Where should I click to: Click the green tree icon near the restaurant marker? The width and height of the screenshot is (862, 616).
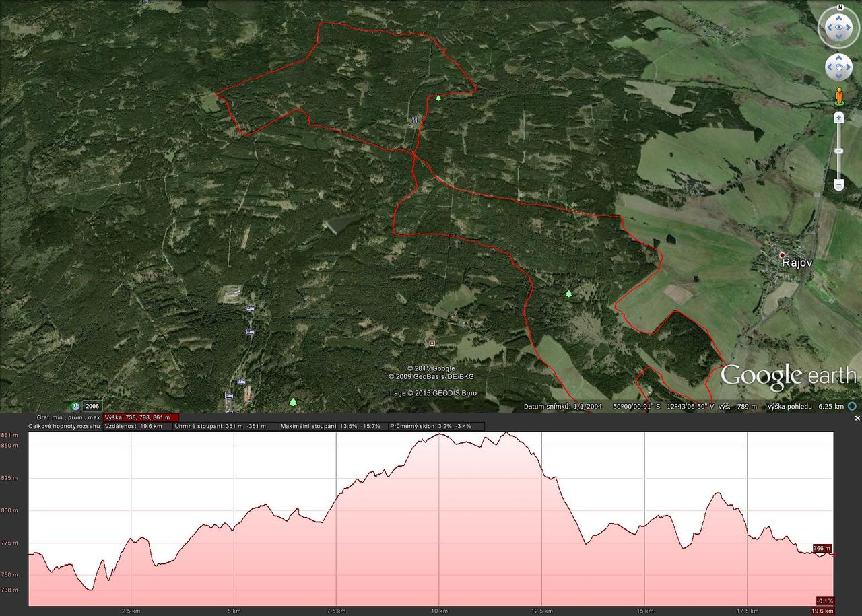[438, 98]
